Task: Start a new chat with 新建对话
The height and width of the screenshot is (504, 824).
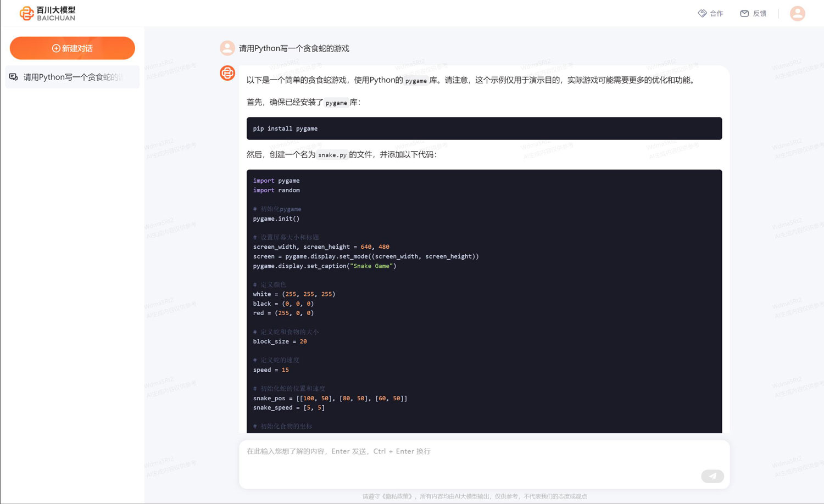Action: 72,48
